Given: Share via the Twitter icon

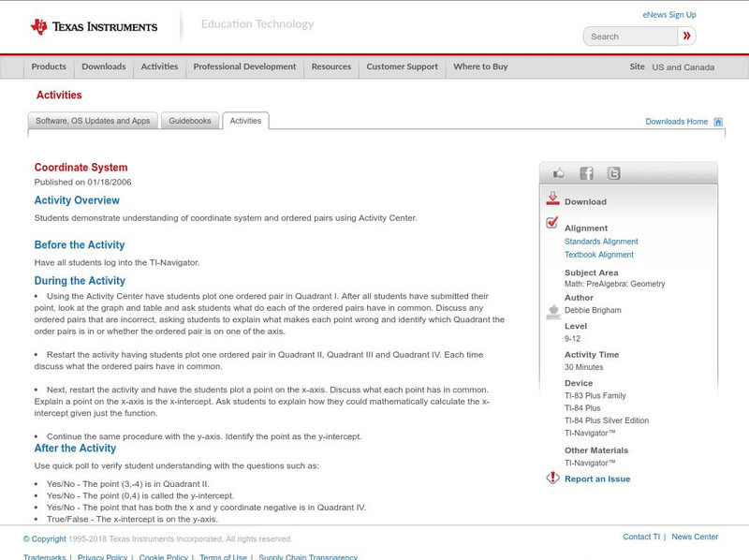Looking at the screenshot, I should (x=614, y=173).
